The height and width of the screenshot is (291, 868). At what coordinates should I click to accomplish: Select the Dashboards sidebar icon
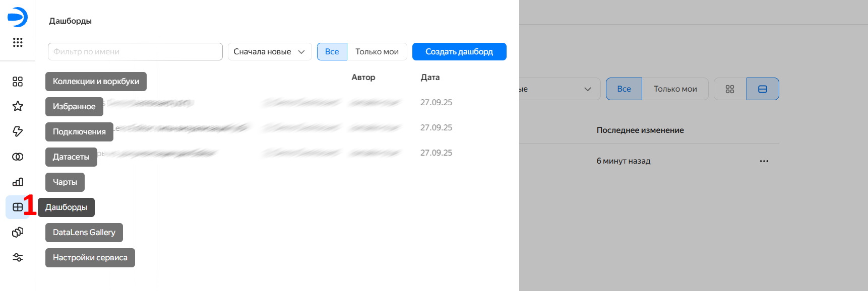tap(18, 207)
